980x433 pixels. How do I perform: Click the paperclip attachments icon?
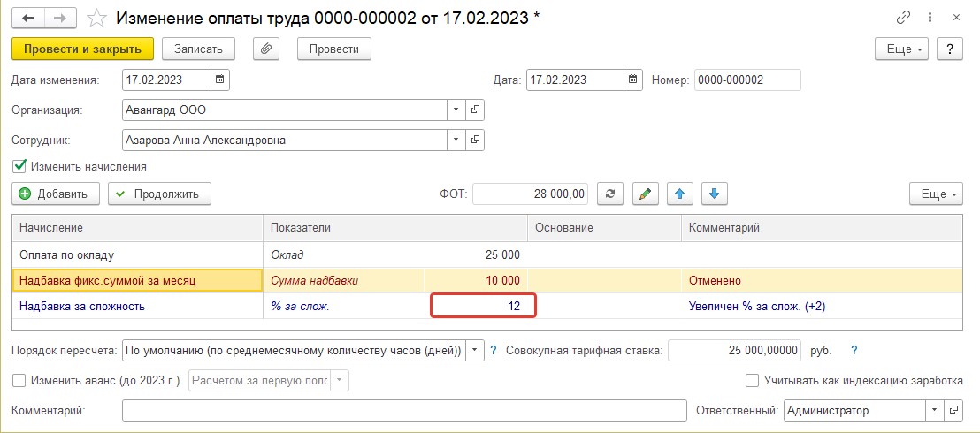click(x=266, y=49)
